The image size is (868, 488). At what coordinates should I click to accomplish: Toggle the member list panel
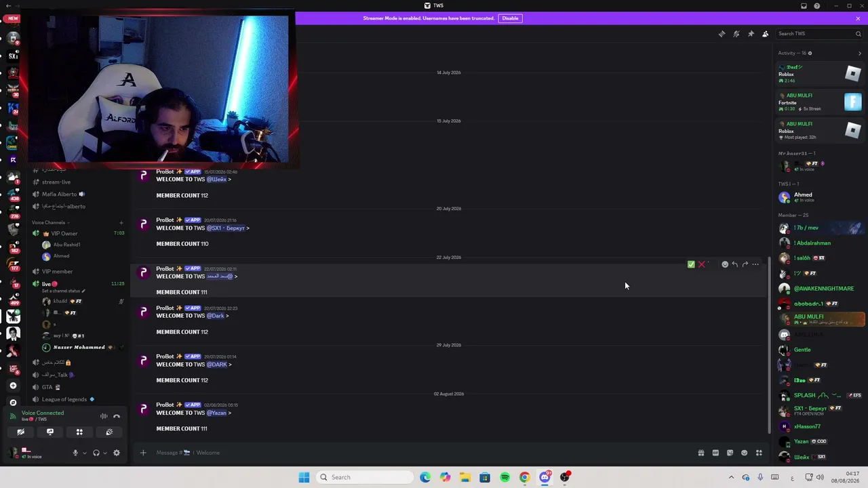766,34
